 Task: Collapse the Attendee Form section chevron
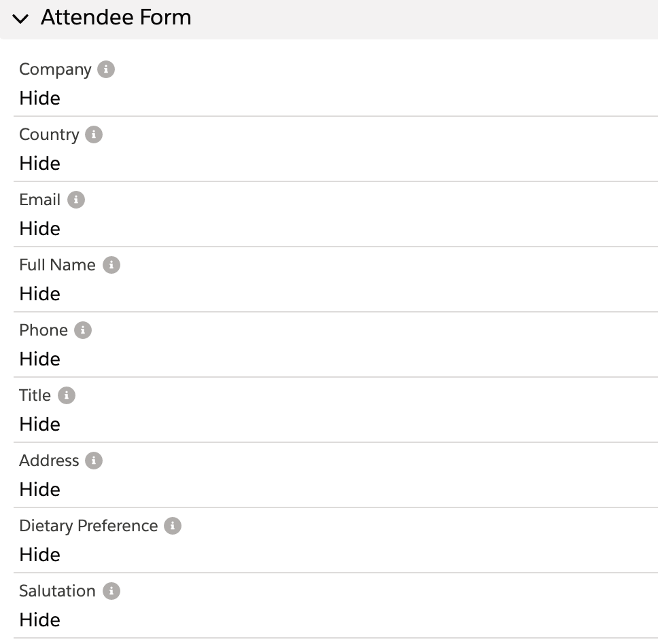[21, 18]
